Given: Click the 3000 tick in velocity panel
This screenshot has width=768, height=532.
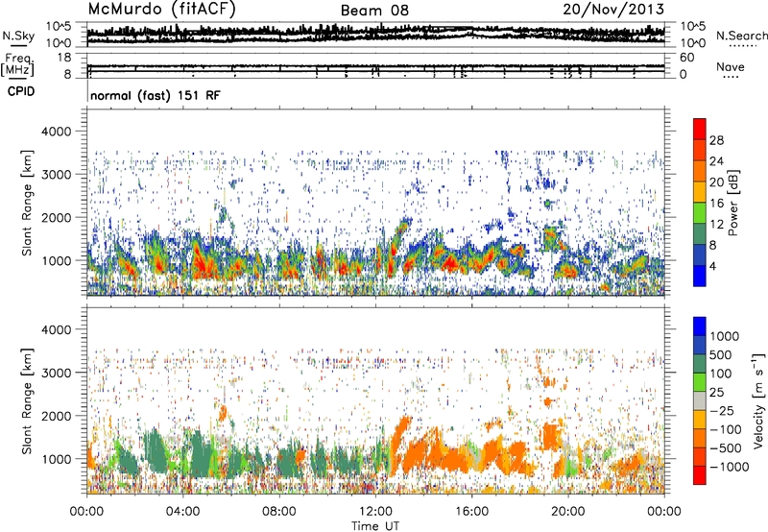Looking at the screenshot, I should [56, 373].
